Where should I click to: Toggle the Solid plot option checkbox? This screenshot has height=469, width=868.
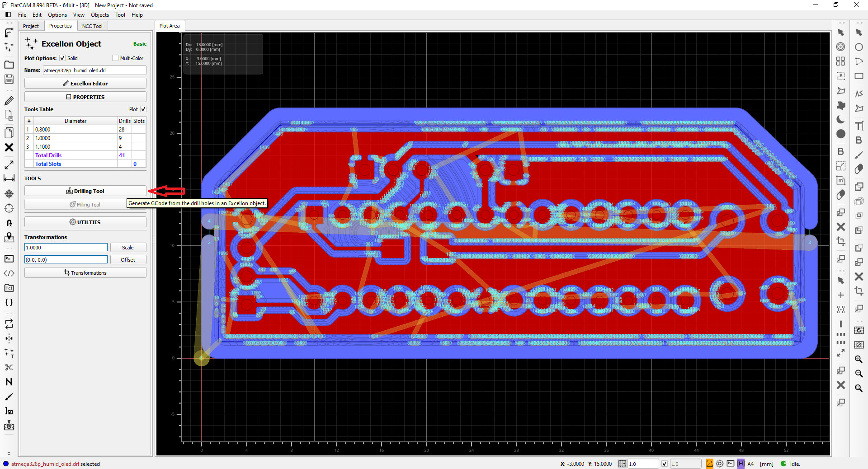click(62, 58)
